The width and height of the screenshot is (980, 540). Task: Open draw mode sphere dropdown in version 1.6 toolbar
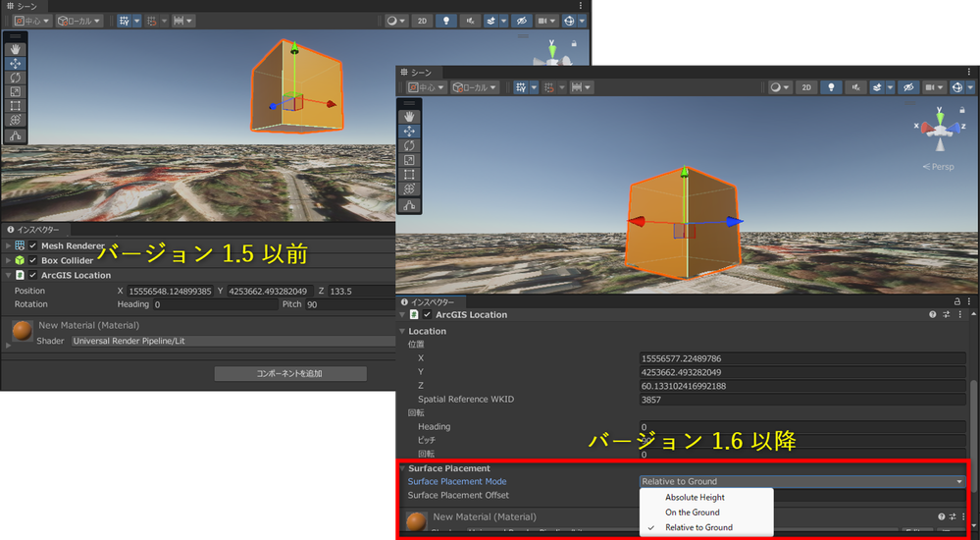779,87
